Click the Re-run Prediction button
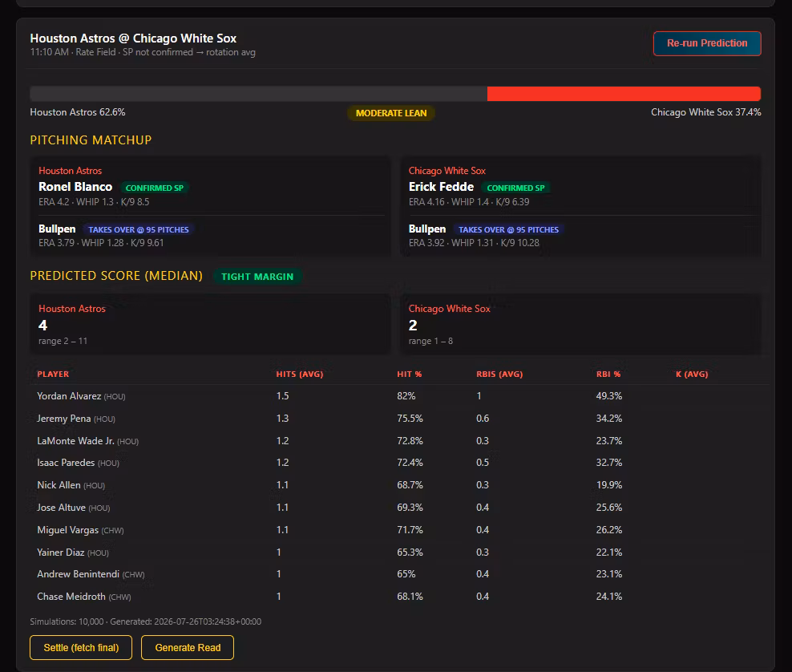This screenshot has height=672, width=792. tap(707, 43)
